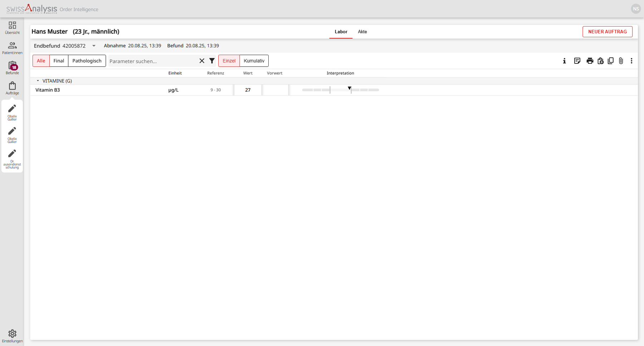Open Einstellungen gear in the sidebar
644x346 pixels.
point(12,336)
